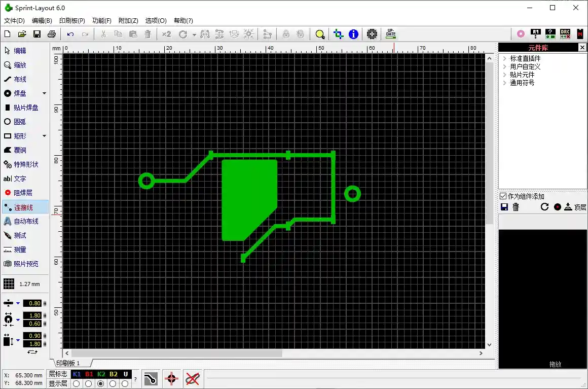Open the 附加(Z) menu
The width and height of the screenshot is (588, 389).
(128, 21)
